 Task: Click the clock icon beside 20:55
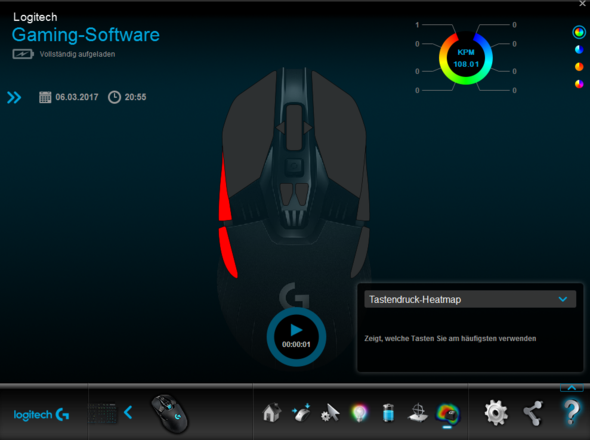pos(114,97)
